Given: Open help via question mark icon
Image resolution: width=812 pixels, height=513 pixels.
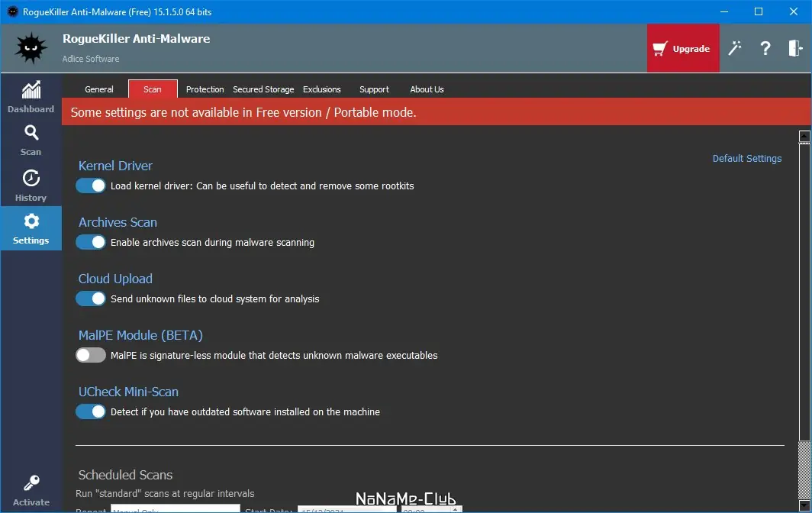Looking at the screenshot, I should (x=765, y=48).
